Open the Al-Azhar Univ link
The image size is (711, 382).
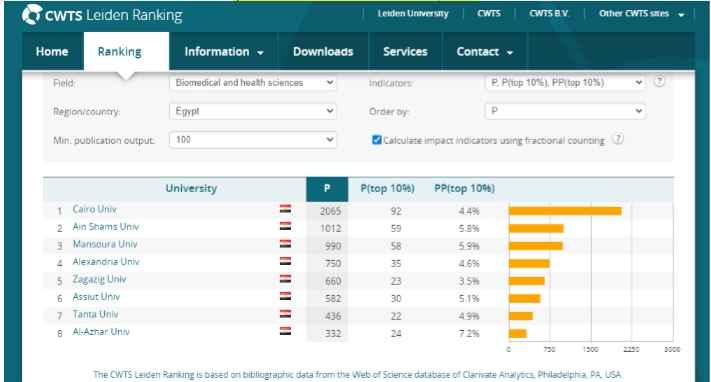tap(101, 332)
